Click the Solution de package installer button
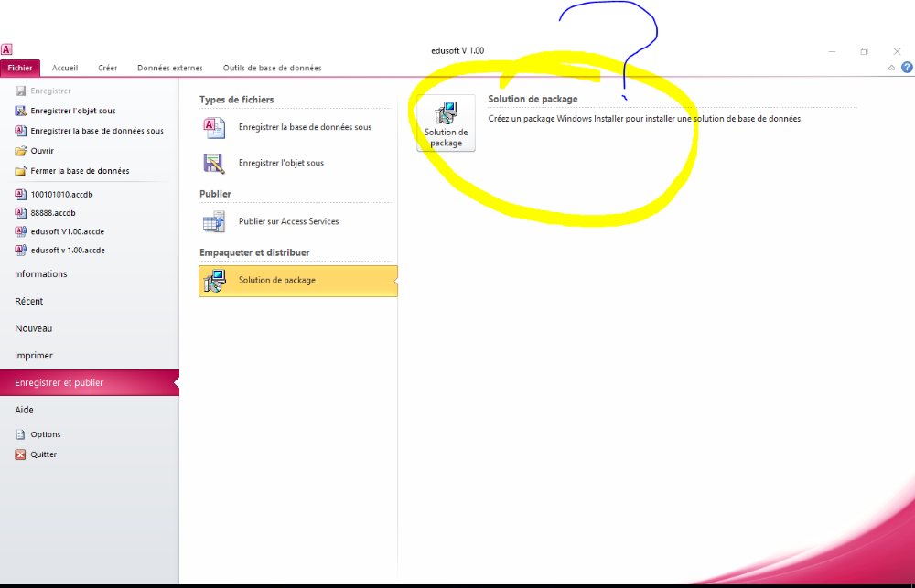Viewport: 915px width, 588px height. 446,123
